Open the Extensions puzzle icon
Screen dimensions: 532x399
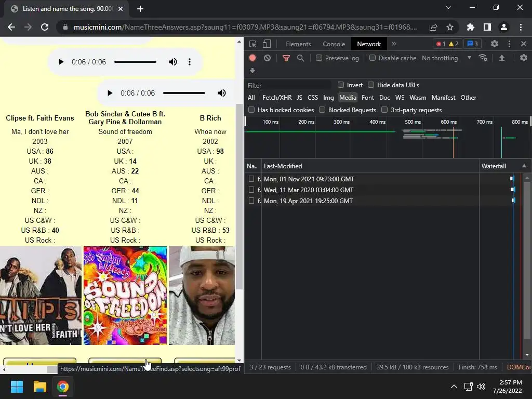tap(471, 27)
